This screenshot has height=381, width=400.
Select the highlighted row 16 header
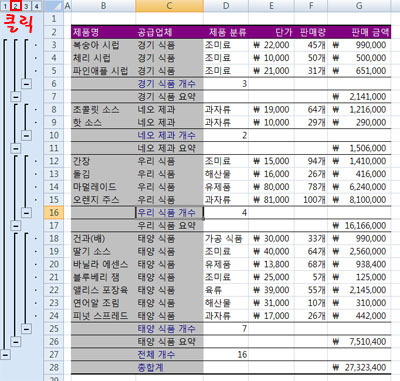(54, 213)
